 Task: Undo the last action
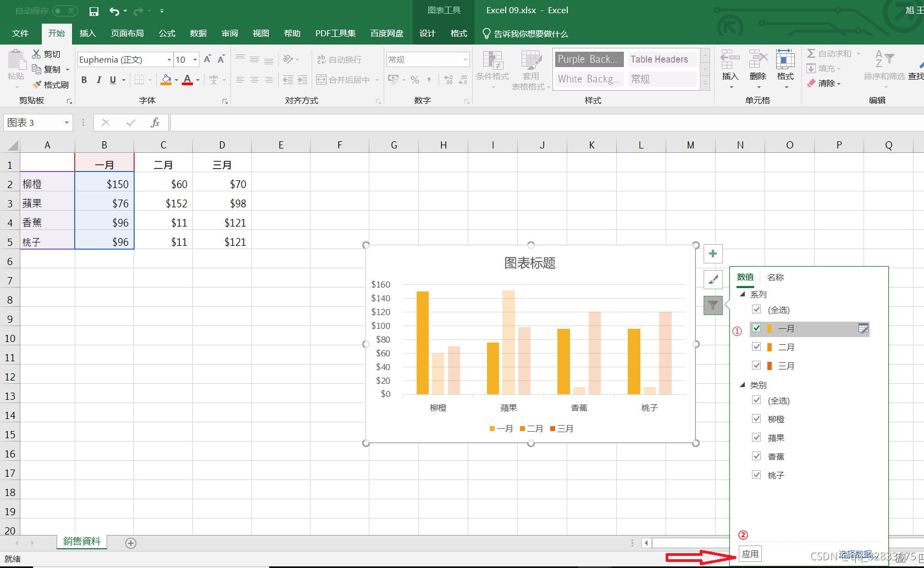pos(114,11)
